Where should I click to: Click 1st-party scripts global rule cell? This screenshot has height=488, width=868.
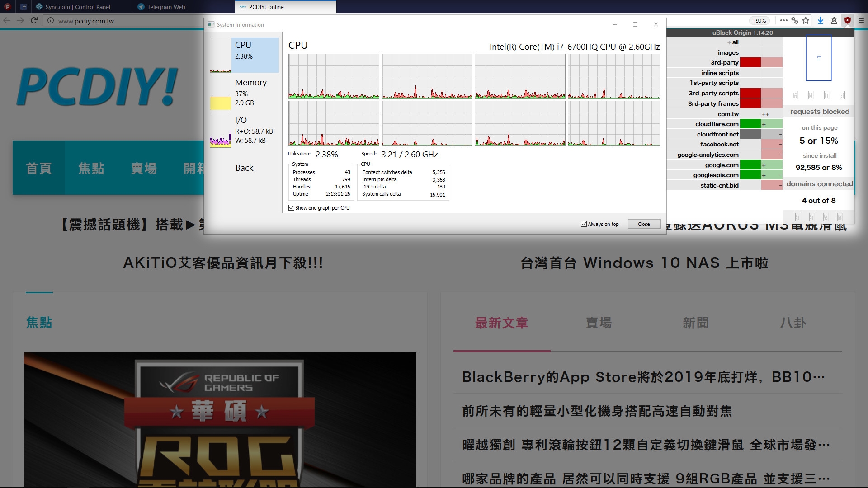point(750,83)
